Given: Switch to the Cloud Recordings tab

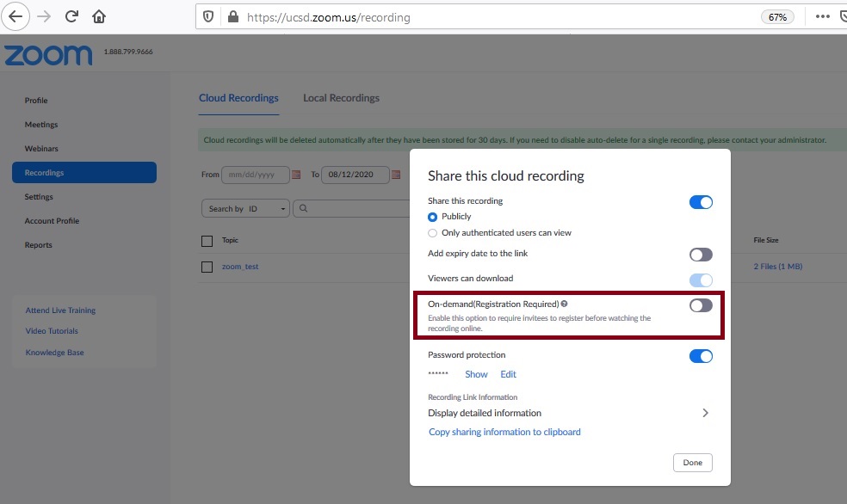Looking at the screenshot, I should [x=238, y=98].
